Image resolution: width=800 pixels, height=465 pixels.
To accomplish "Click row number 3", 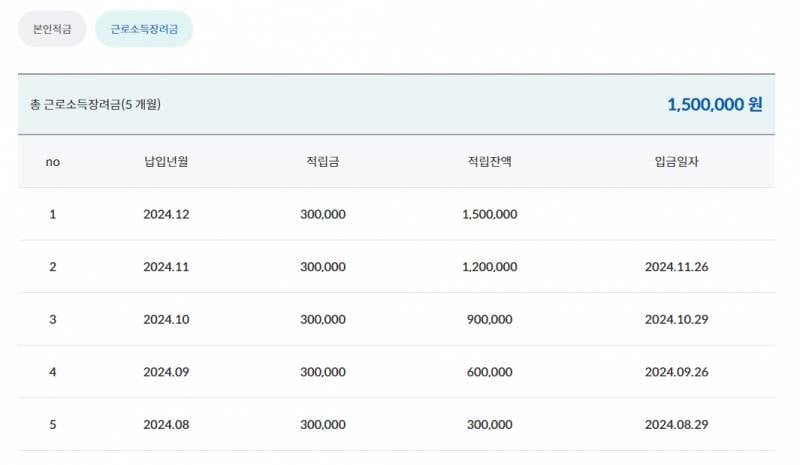I will click(x=53, y=320).
